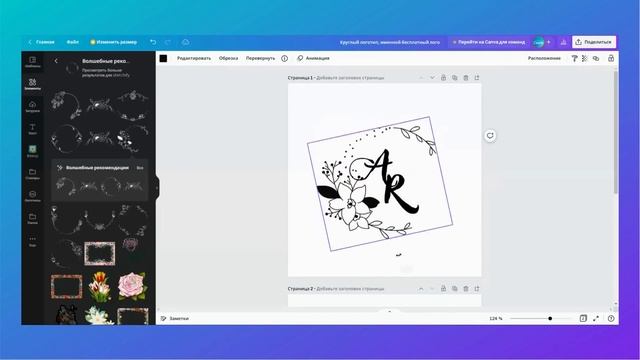
Task: Expand the page list with bottom chevron
Action: (x=389, y=311)
